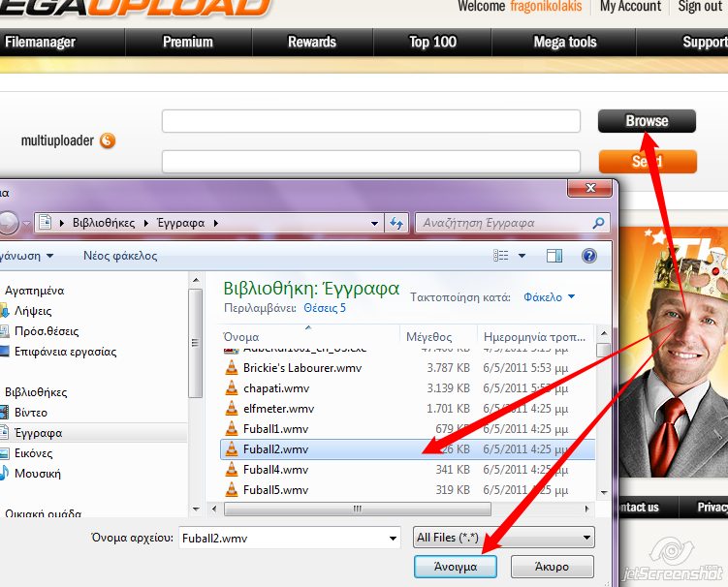Click the Βιβλιοθήκες heading in navigation pane
The width and height of the screenshot is (728, 587).
(36, 392)
